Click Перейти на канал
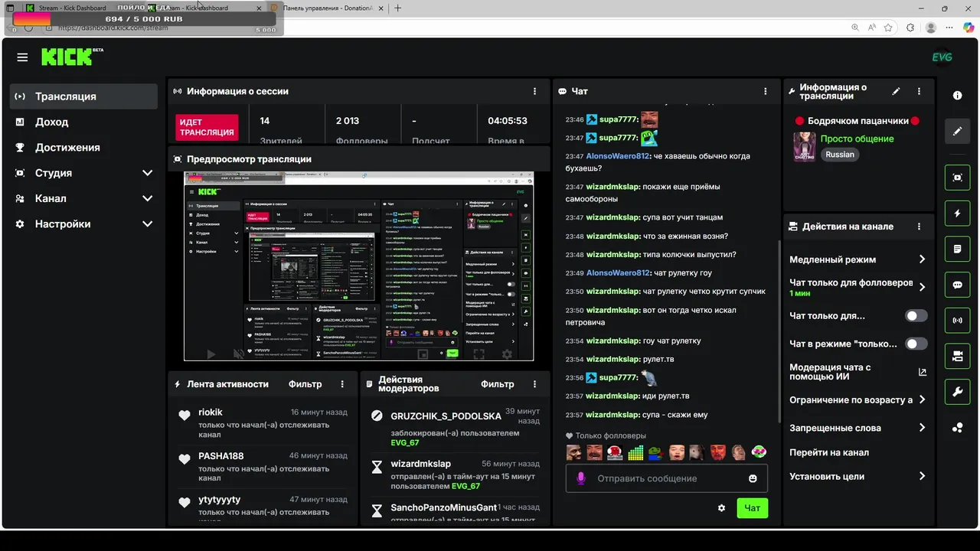 pos(828,452)
